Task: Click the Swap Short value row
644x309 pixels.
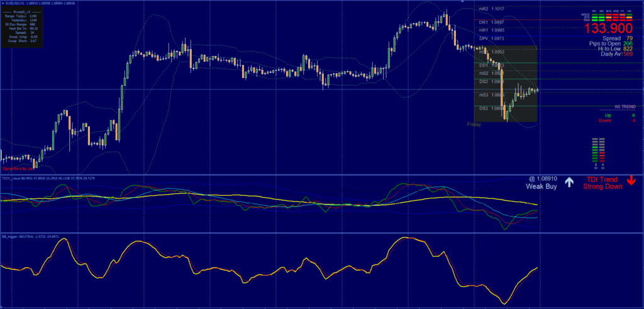Action: point(22,41)
